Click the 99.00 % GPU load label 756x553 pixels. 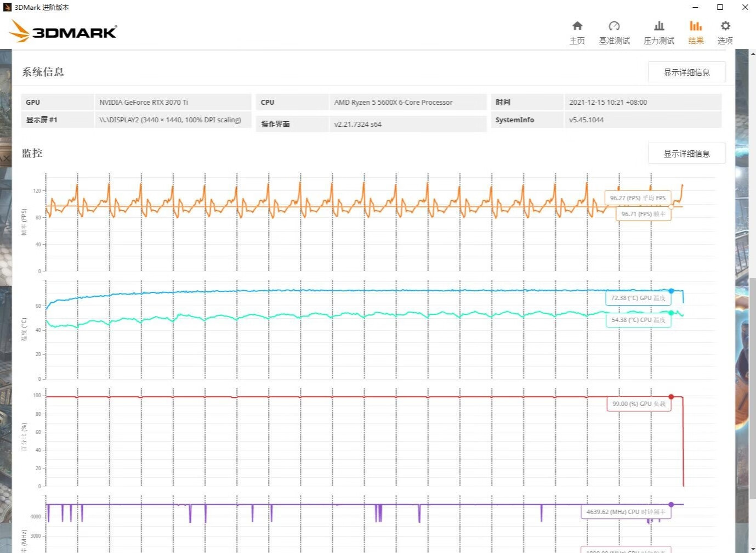coord(639,404)
